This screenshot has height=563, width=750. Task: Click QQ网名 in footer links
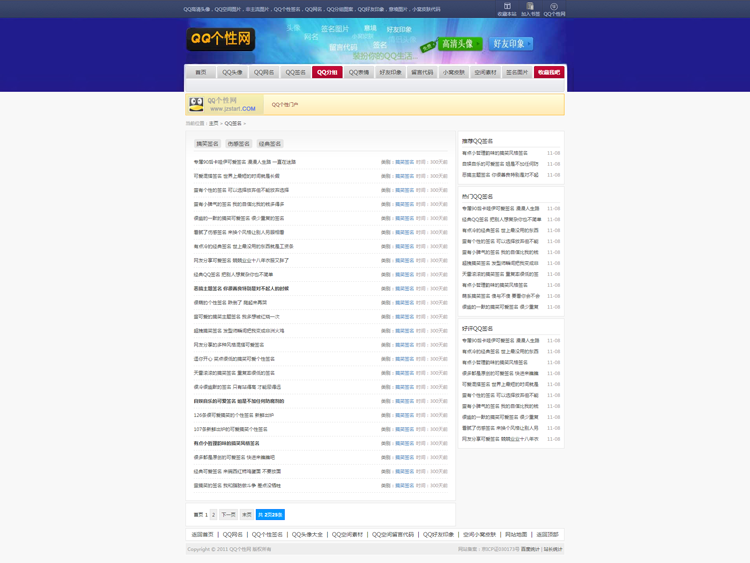[x=232, y=534]
